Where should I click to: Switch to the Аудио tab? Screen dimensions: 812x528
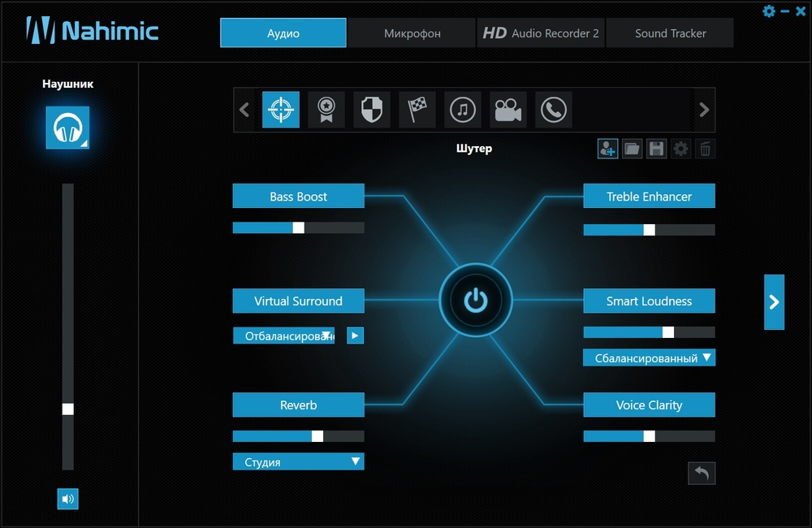tap(283, 33)
